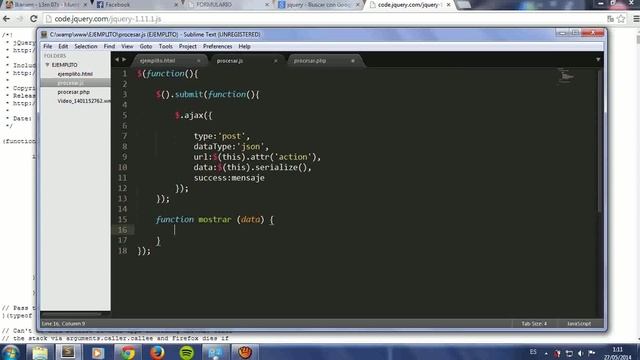The height and width of the screenshot is (360, 640).
Task: Click the 'mostrar' function name
Action: click(215, 220)
